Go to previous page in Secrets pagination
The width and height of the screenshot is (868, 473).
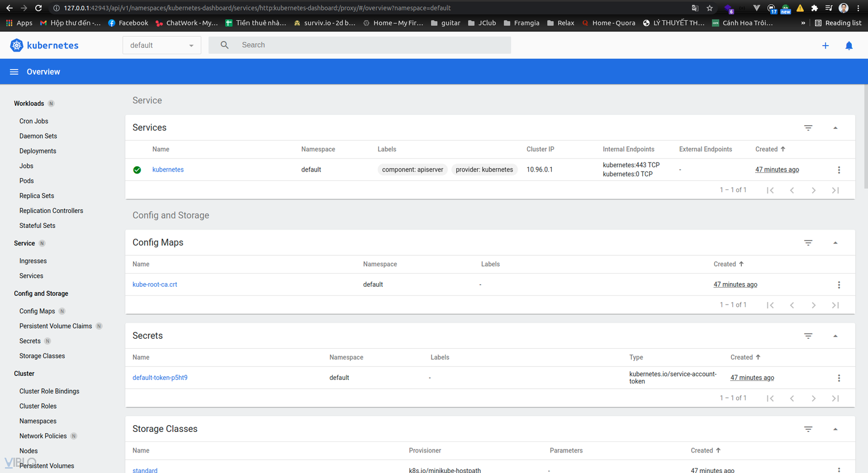point(792,398)
